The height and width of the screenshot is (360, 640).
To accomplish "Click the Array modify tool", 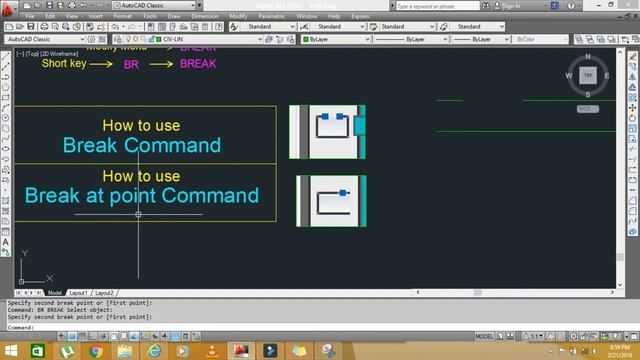I will pyautogui.click(x=632, y=98).
